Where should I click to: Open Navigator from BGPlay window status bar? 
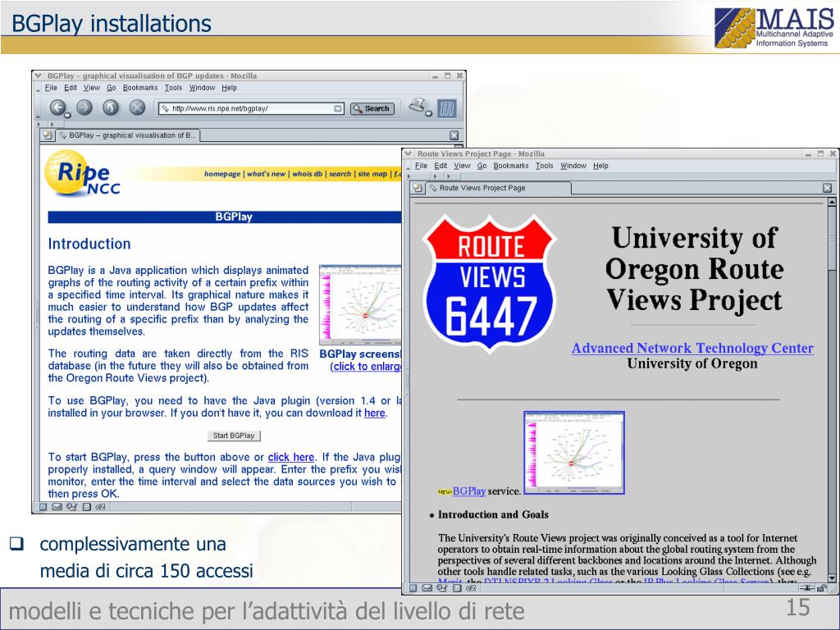tap(43, 507)
